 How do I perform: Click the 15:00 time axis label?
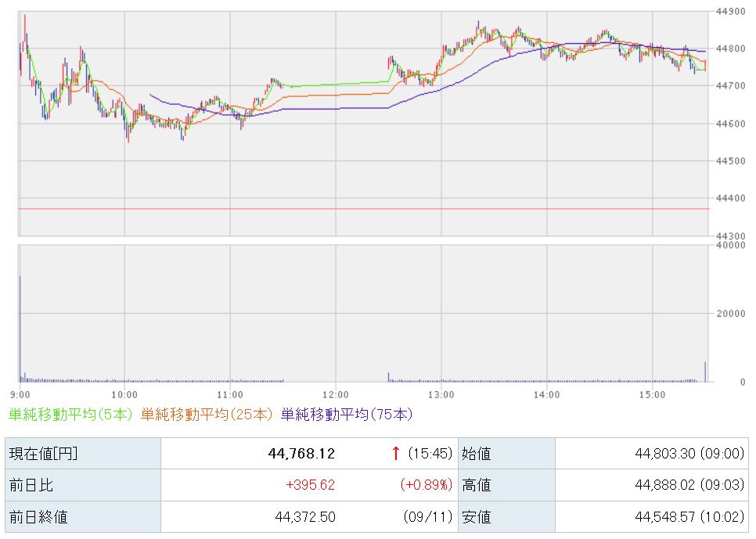[x=652, y=393]
